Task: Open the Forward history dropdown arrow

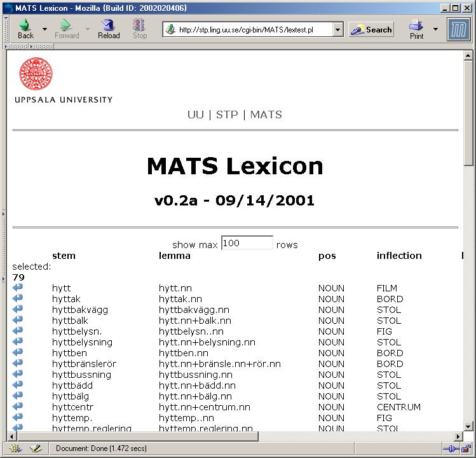Action: coord(88,29)
